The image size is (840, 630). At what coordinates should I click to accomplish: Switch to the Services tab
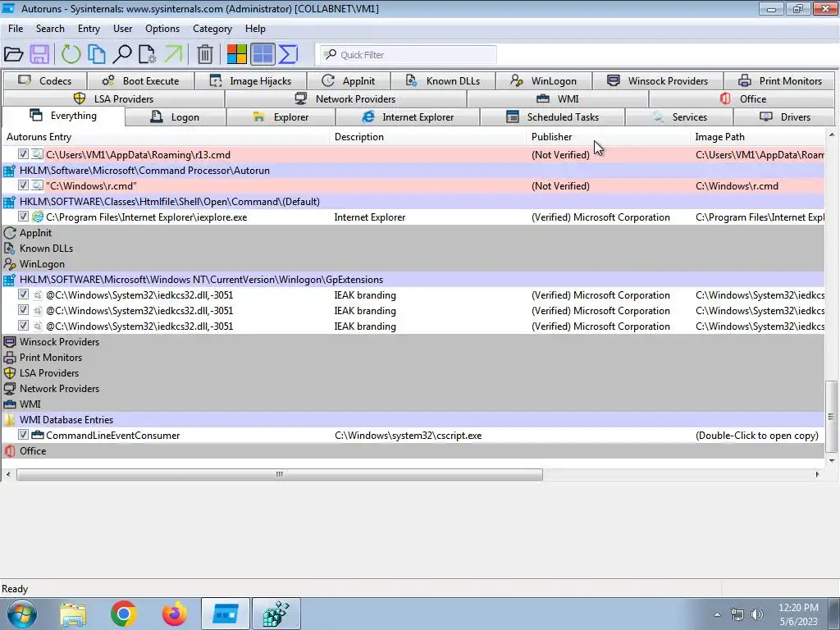point(679,116)
